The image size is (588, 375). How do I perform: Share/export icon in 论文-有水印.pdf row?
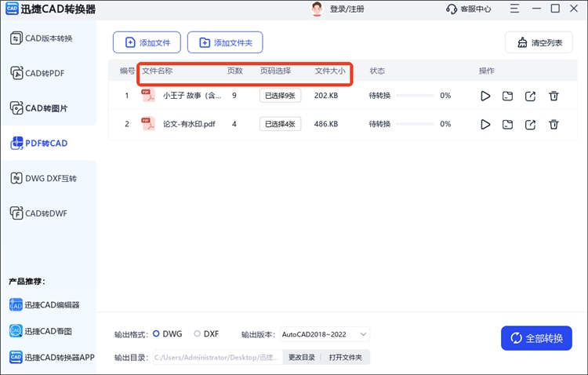point(530,124)
